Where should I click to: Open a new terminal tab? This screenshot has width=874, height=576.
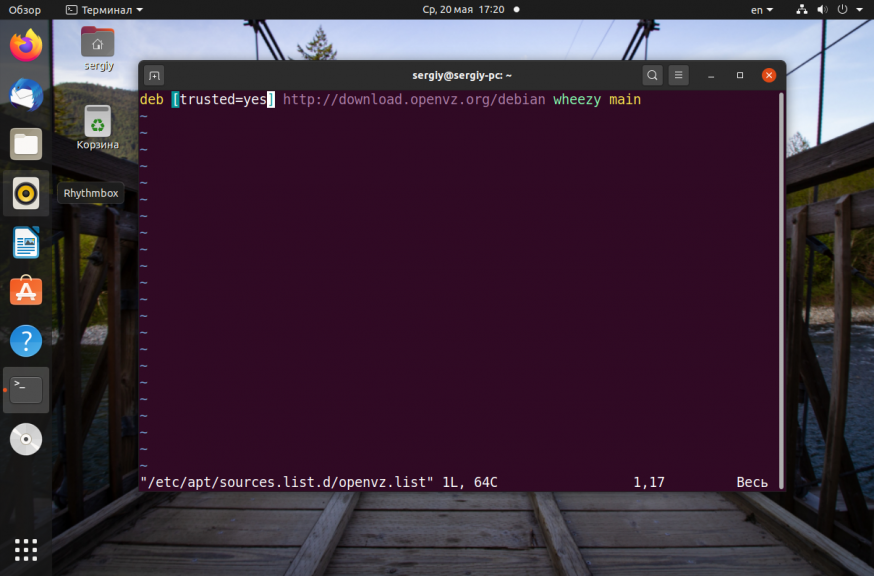pyautogui.click(x=154, y=75)
